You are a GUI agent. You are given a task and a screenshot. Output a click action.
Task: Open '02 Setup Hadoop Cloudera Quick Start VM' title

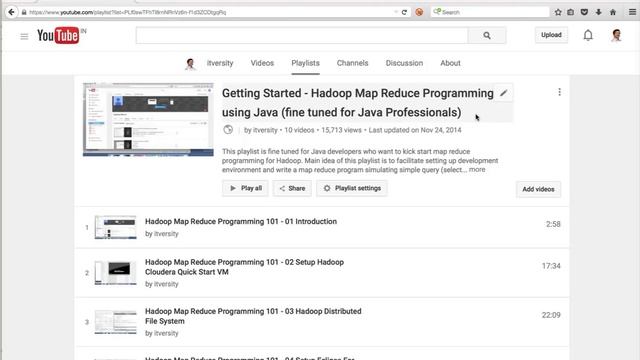pyautogui.click(x=244, y=267)
